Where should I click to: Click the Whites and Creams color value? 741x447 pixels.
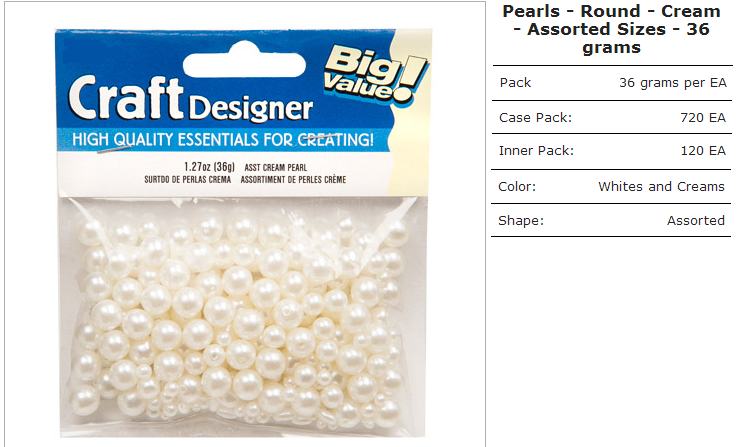[661, 187]
